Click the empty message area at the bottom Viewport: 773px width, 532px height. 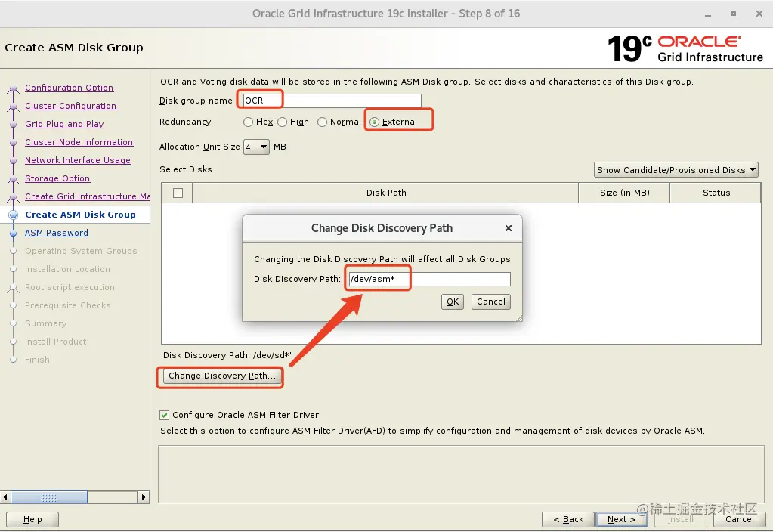[x=462, y=474]
